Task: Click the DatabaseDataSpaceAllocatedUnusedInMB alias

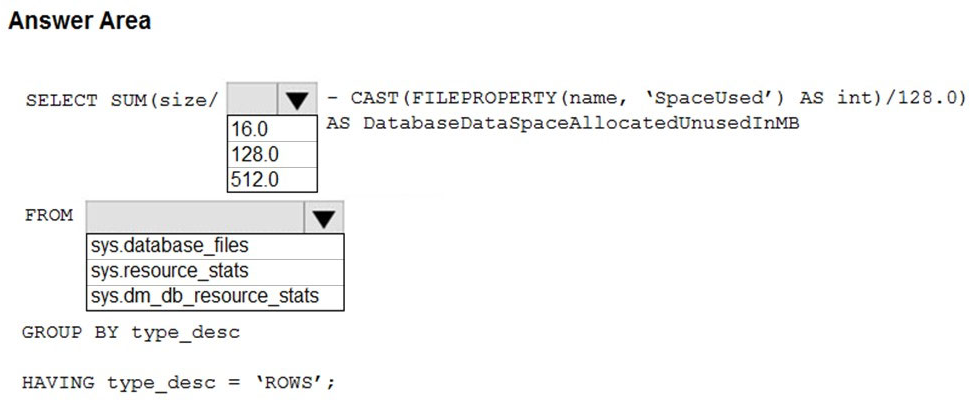Action: click(581, 123)
